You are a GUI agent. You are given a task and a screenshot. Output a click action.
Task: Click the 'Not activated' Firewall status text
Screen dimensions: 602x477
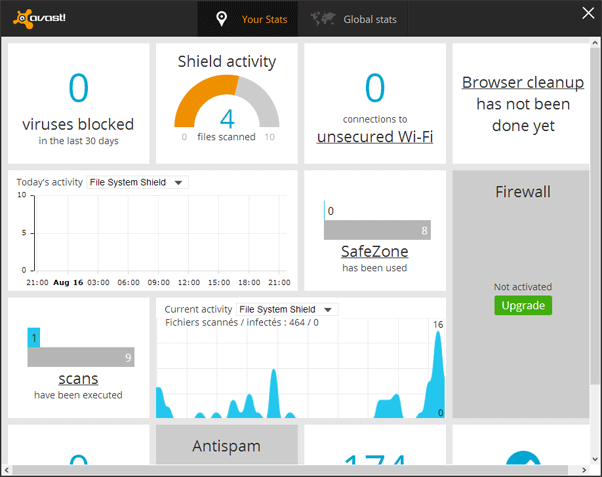pyautogui.click(x=523, y=287)
